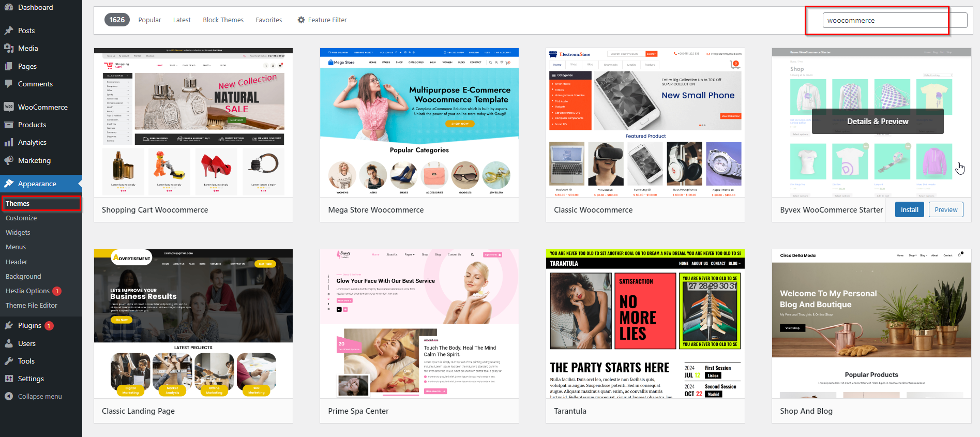Open Posts in the admin sidebar

point(41,31)
